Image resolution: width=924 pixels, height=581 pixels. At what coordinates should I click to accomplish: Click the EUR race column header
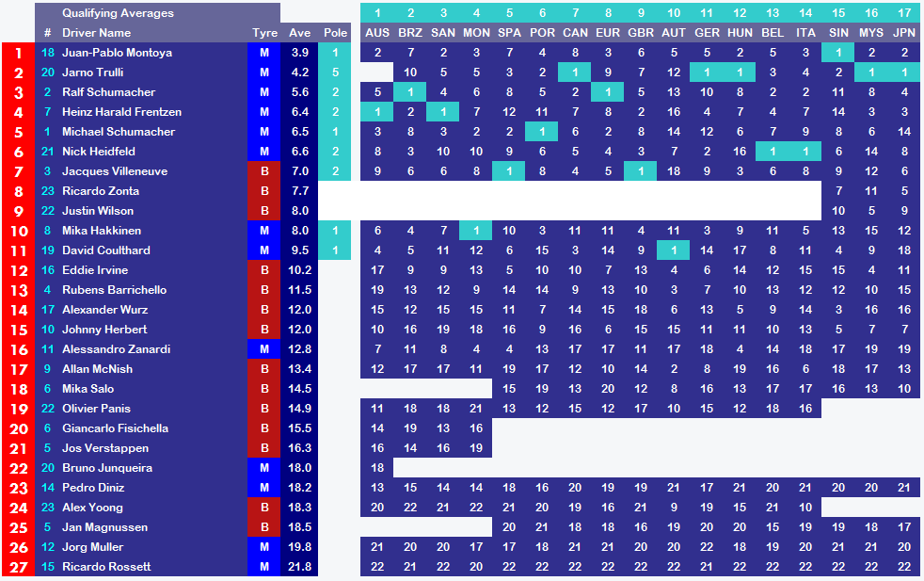[x=608, y=33]
